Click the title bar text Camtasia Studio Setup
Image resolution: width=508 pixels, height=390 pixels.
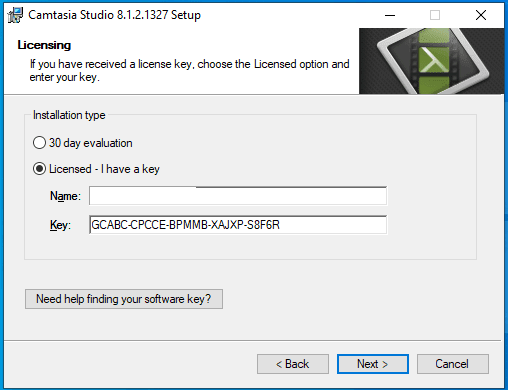pos(114,15)
